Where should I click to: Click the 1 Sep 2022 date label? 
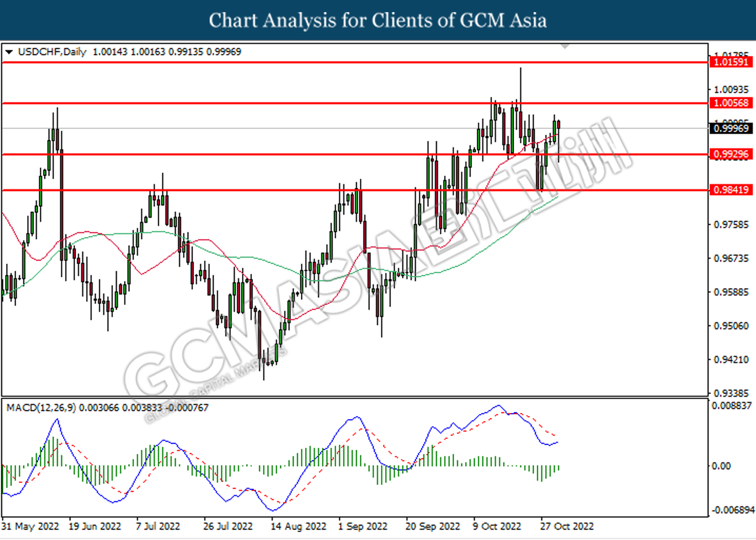point(363,526)
